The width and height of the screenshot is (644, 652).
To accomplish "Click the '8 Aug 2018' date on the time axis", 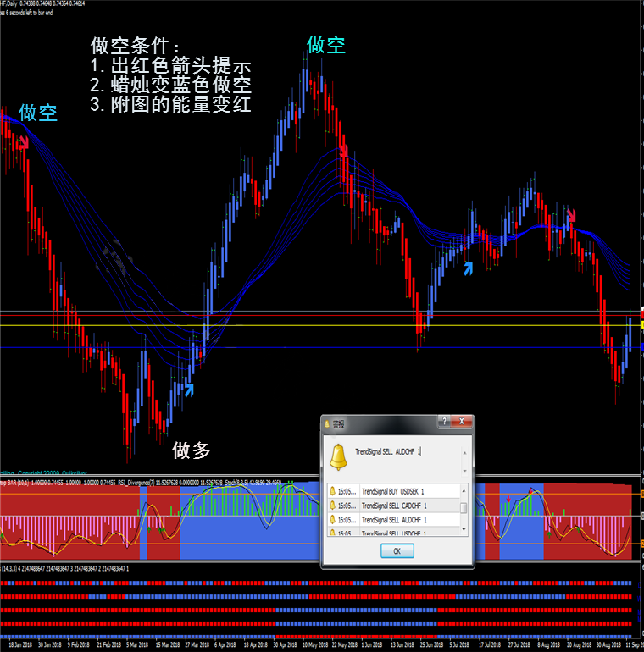I will coord(548,645).
